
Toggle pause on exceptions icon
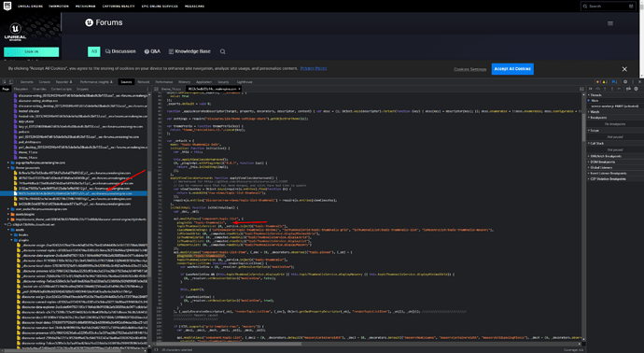pos(637,89)
